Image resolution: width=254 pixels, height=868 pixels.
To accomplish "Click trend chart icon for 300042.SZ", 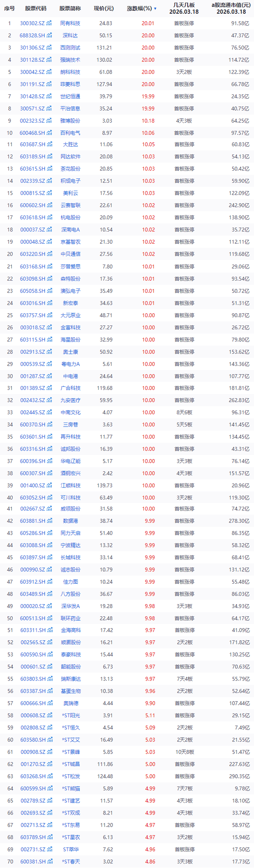I will [49, 72].
